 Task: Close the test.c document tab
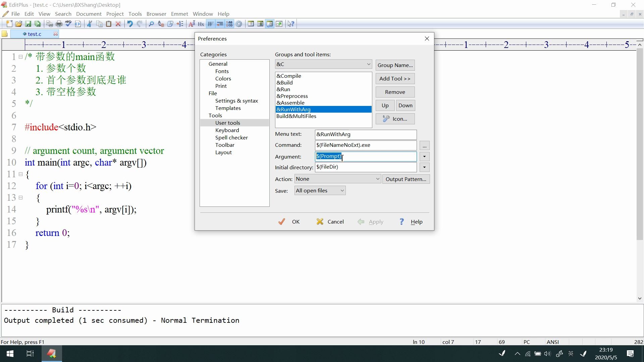(56, 34)
